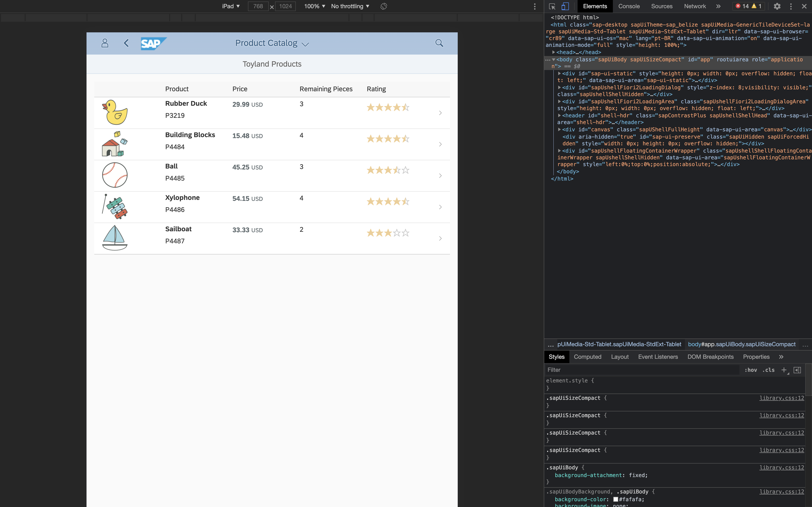
Task: Open DevTools settings gear
Action: point(777,6)
